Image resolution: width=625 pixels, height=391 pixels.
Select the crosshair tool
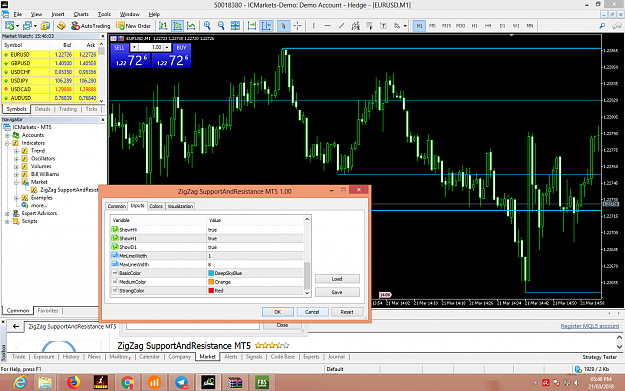[x=297, y=26]
